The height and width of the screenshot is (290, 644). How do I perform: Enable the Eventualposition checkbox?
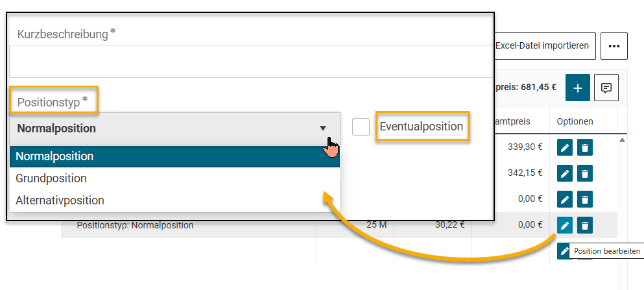point(361,127)
